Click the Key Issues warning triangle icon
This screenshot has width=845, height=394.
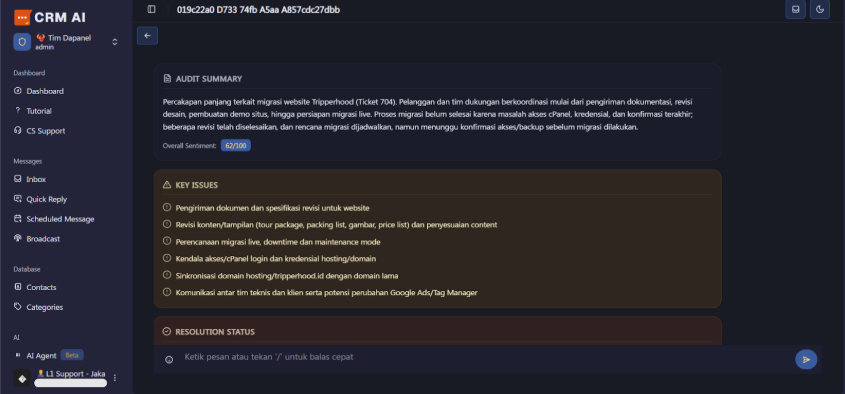[x=167, y=185]
